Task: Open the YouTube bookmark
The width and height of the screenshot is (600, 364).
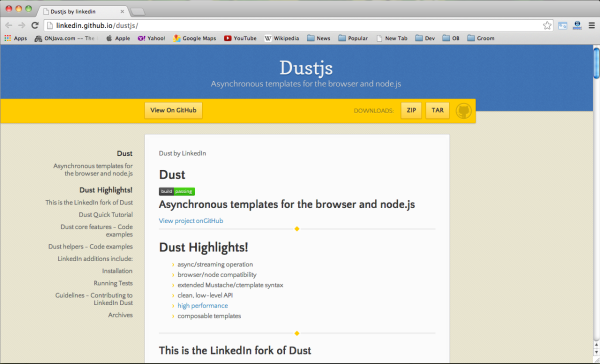Action: click(240, 38)
